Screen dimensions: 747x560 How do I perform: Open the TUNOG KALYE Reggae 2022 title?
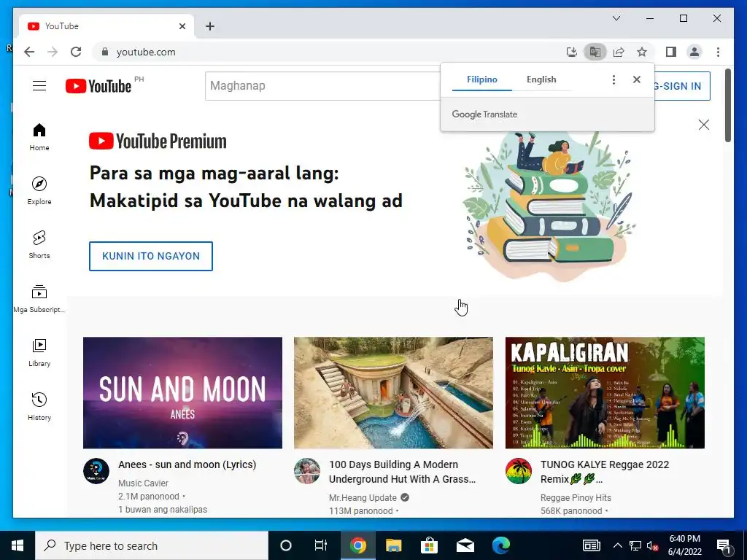605,472
